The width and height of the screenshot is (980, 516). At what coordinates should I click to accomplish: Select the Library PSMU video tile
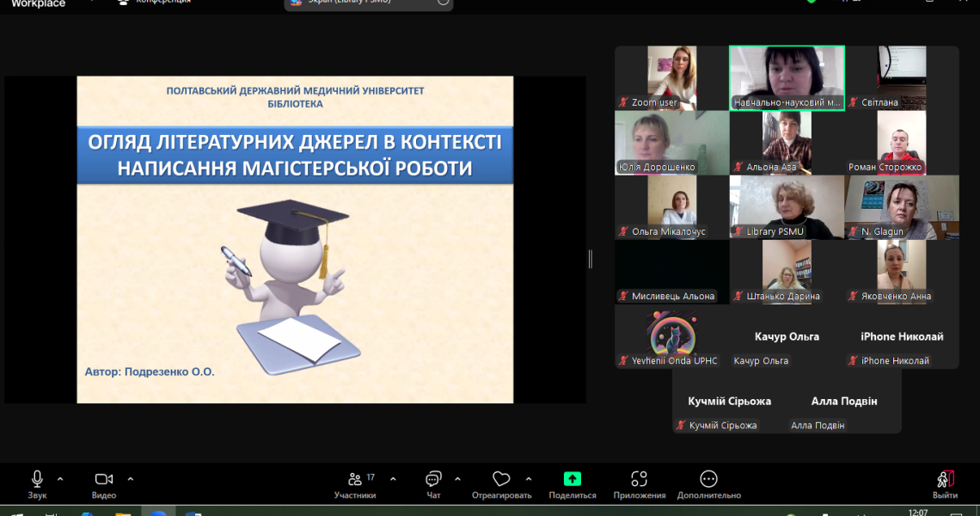[x=787, y=207]
